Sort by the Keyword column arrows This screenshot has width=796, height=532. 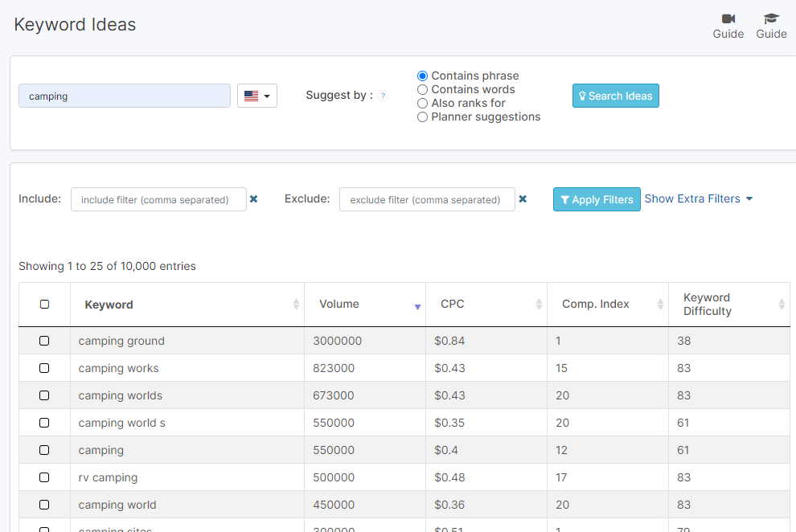click(x=296, y=305)
